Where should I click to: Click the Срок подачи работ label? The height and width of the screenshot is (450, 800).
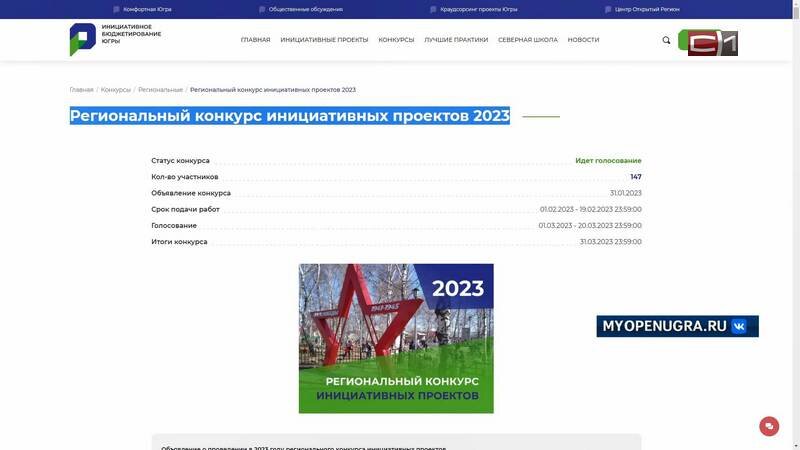pos(185,209)
